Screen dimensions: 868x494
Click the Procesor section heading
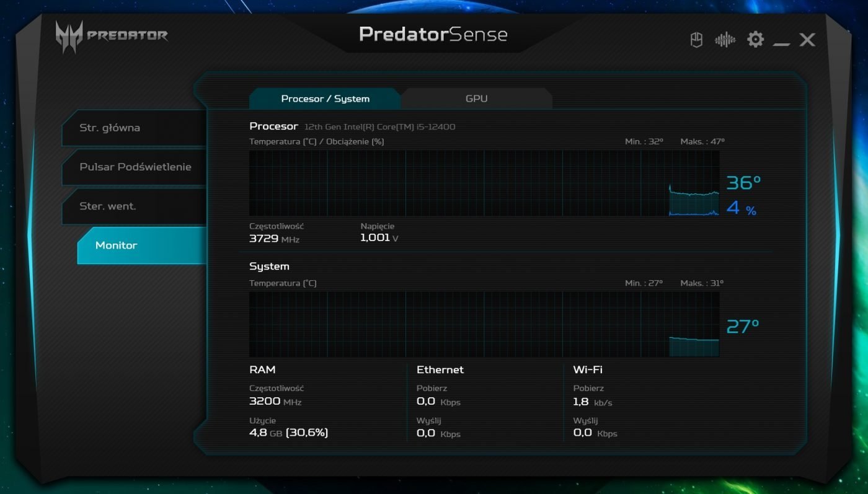coord(273,126)
